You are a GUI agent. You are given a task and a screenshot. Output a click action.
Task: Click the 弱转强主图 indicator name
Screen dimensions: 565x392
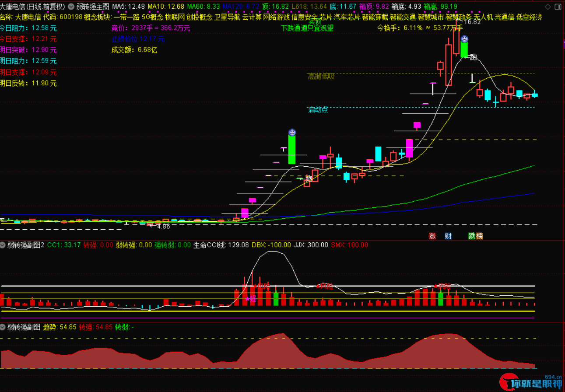(x=92, y=7)
